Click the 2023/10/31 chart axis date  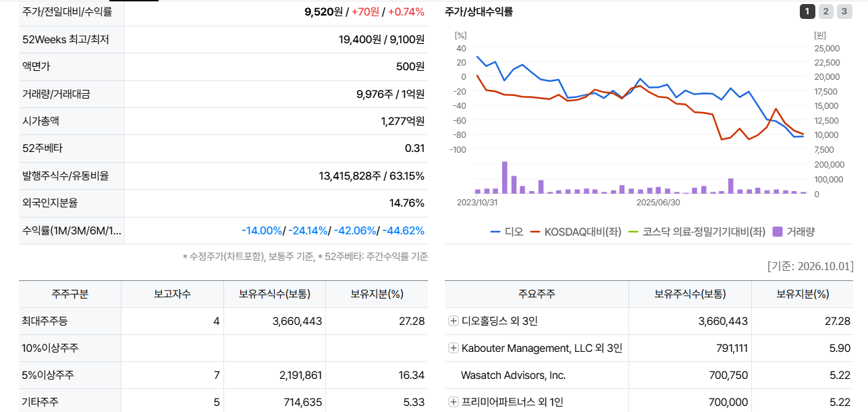tap(477, 202)
